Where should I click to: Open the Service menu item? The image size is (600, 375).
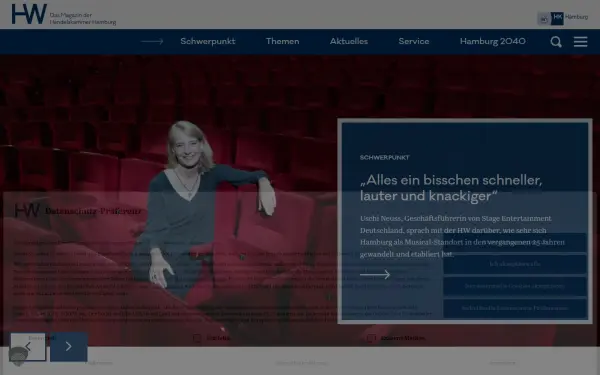click(x=414, y=41)
